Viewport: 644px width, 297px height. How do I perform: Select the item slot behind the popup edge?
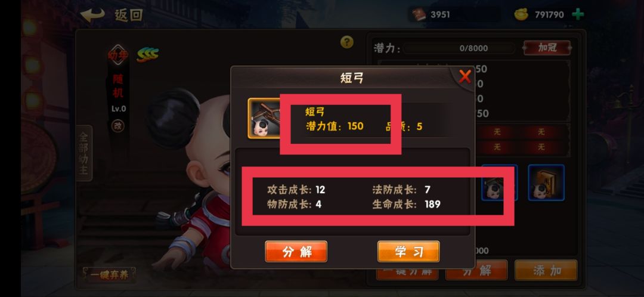500,182
